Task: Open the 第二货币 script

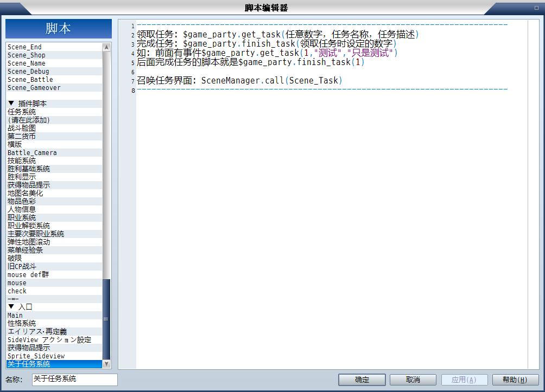Action: 55,136
